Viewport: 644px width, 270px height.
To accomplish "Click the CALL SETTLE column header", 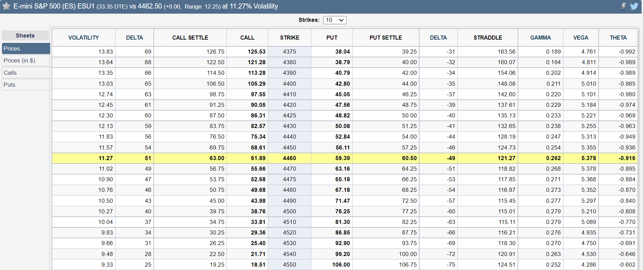I will tap(190, 38).
